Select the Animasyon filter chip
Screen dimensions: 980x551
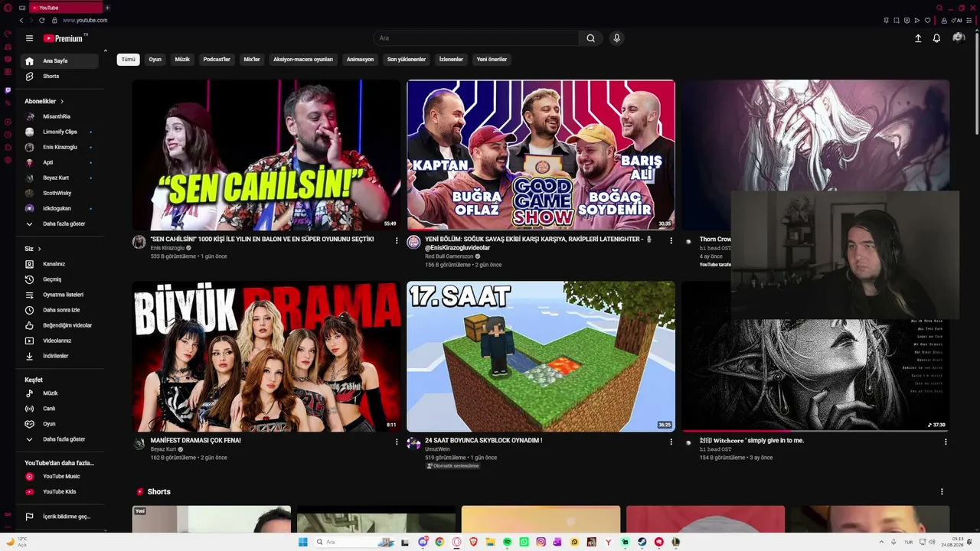360,60
